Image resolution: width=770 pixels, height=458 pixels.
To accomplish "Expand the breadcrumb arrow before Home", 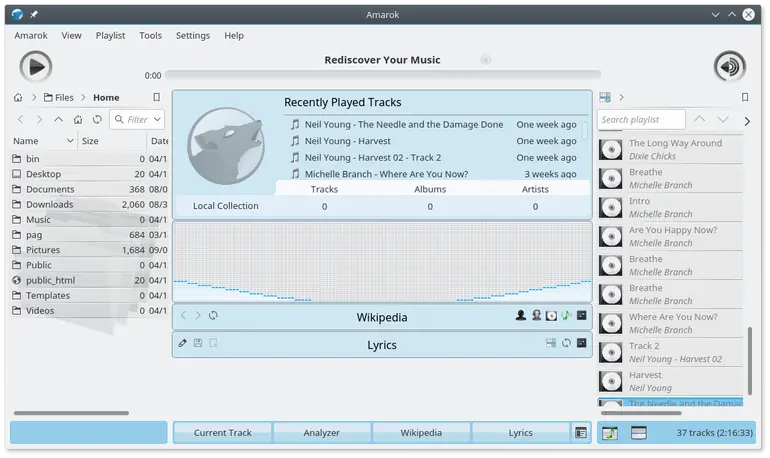I will click(x=83, y=98).
